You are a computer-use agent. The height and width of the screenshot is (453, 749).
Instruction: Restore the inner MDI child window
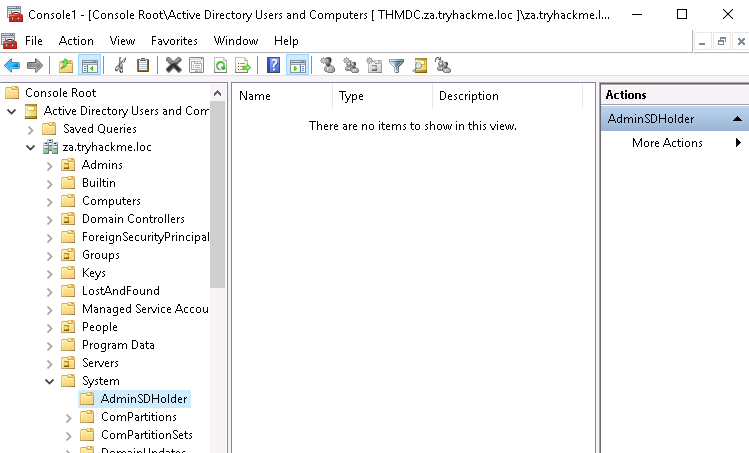coord(722,42)
